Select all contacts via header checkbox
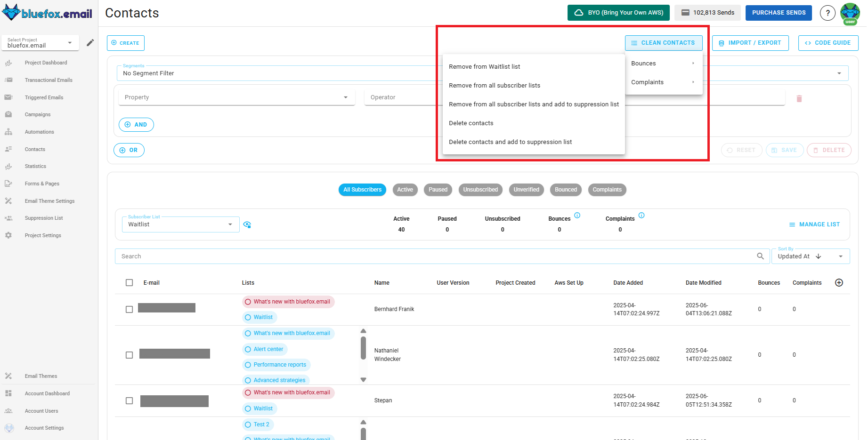Viewport: 868px width, 440px height. point(130,282)
